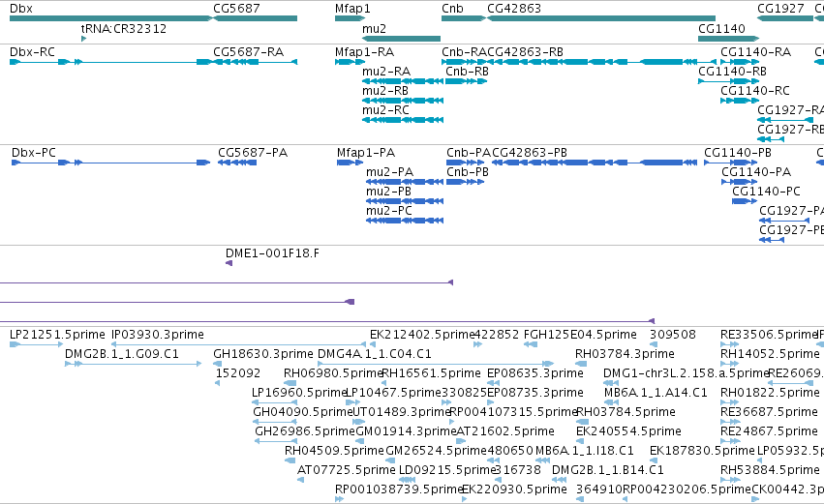Click the mu2-PB protein label
Image resolution: width=824 pixels, height=504 pixels.
tap(389, 192)
